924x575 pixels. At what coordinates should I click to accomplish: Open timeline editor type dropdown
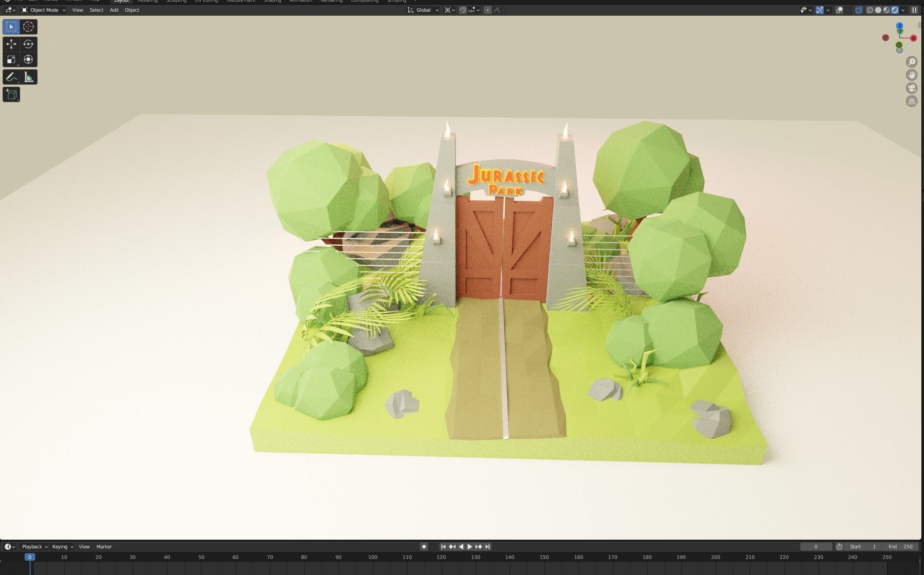click(x=10, y=547)
